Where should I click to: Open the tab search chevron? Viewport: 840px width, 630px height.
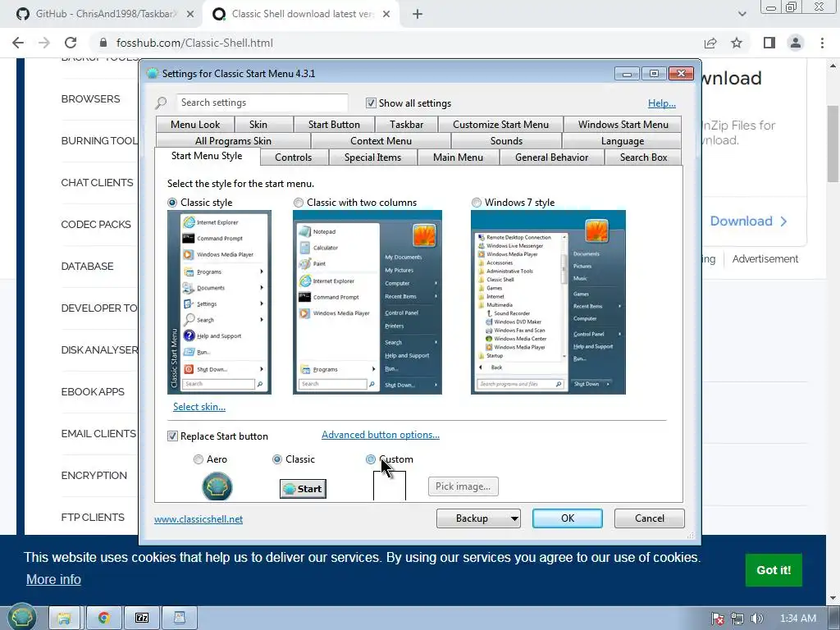pyautogui.click(x=742, y=14)
